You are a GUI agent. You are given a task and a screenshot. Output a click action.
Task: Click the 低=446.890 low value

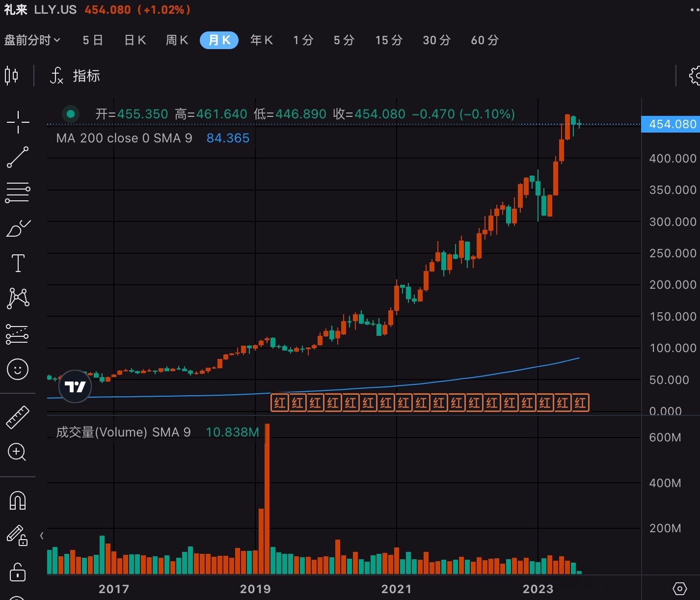pos(290,114)
